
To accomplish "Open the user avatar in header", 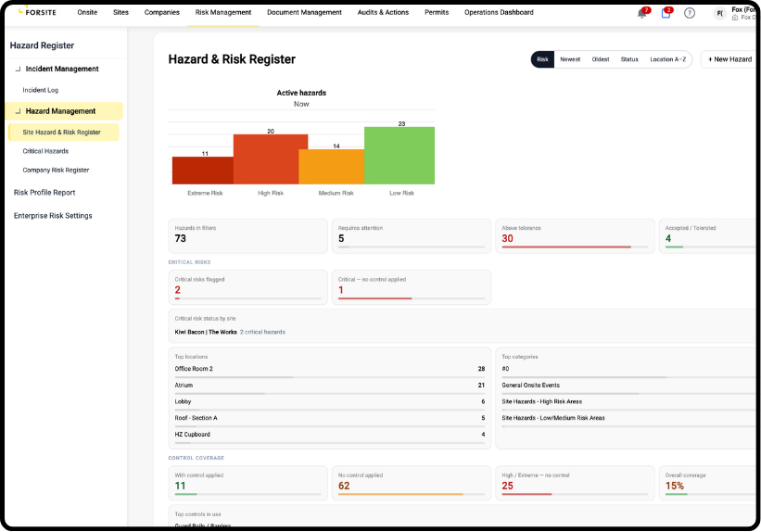I will pyautogui.click(x=719, y=14).
